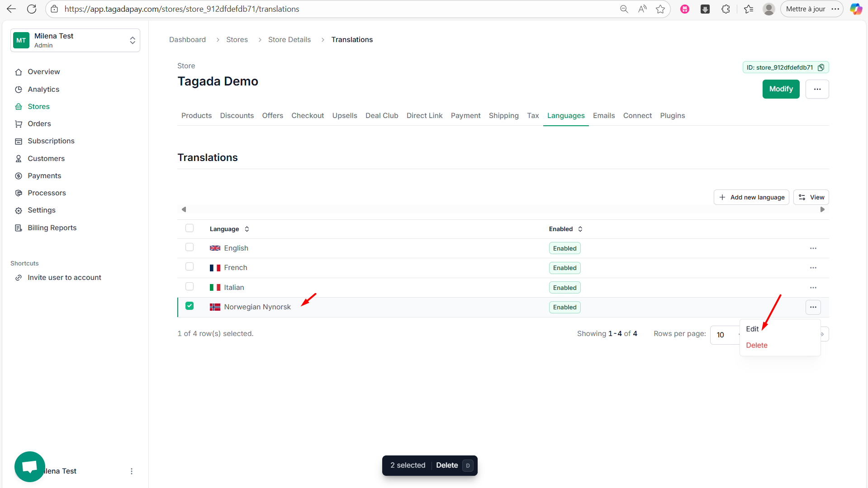This screenshot has height=488, width=868.
Task: Click the browser address bar URL
Action: (x=182, y=9)
